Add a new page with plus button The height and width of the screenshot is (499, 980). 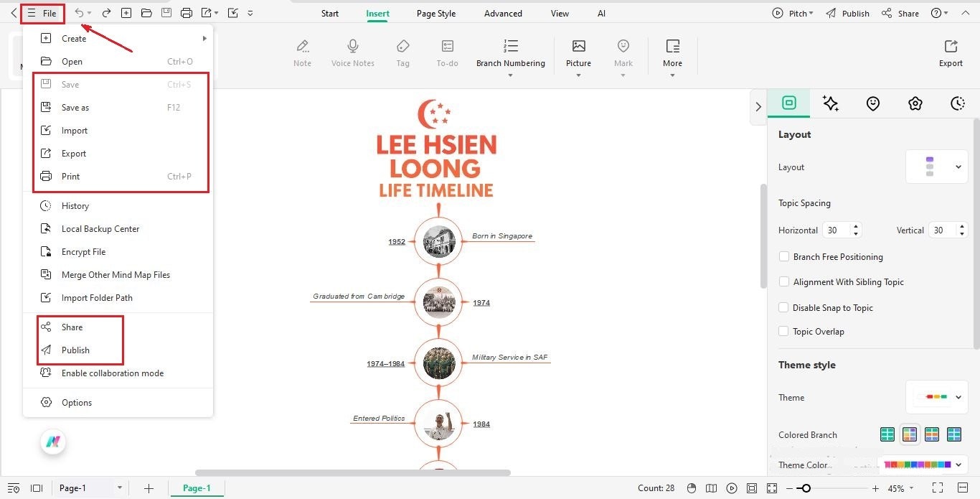(x=149, y=488)
